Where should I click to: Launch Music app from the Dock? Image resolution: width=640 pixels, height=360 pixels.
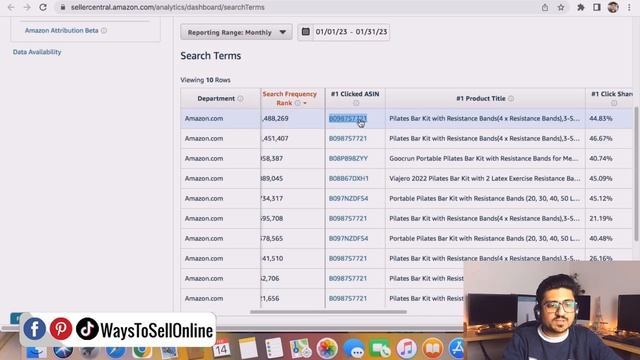[x=407, y=348]
